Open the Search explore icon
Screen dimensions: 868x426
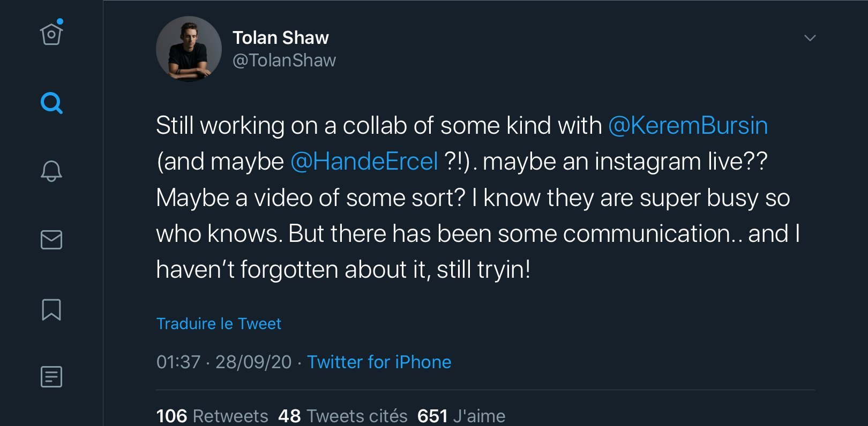coord(51,103)
